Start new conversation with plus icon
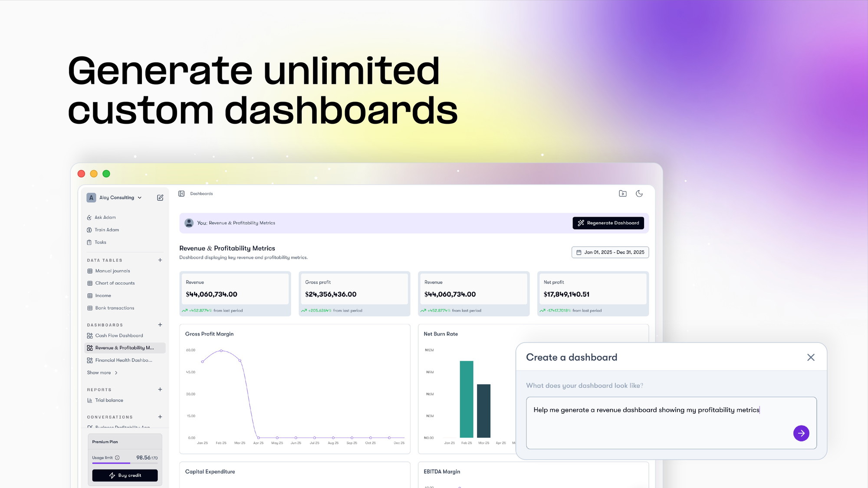Screen dimensions: 868x488 click(160, 417)
